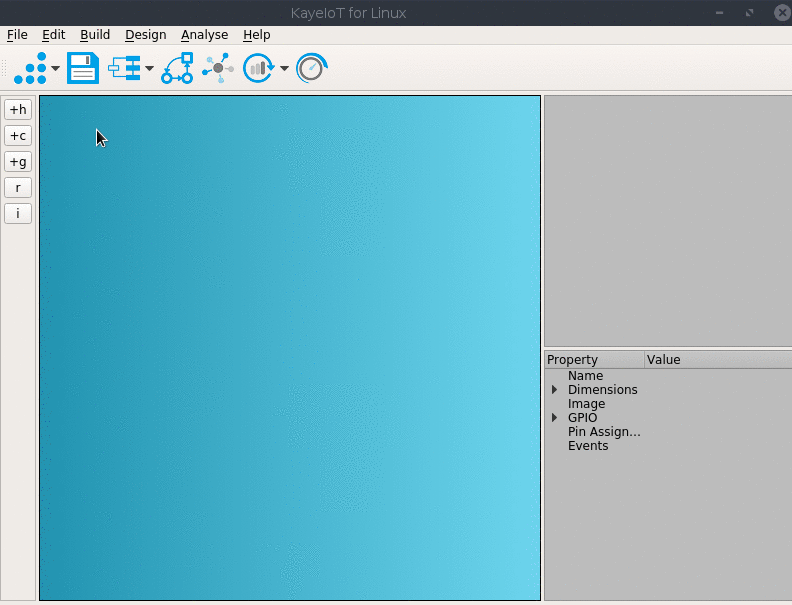Open dropdown arrow beside block diagram icon

(x=150, y=68)
